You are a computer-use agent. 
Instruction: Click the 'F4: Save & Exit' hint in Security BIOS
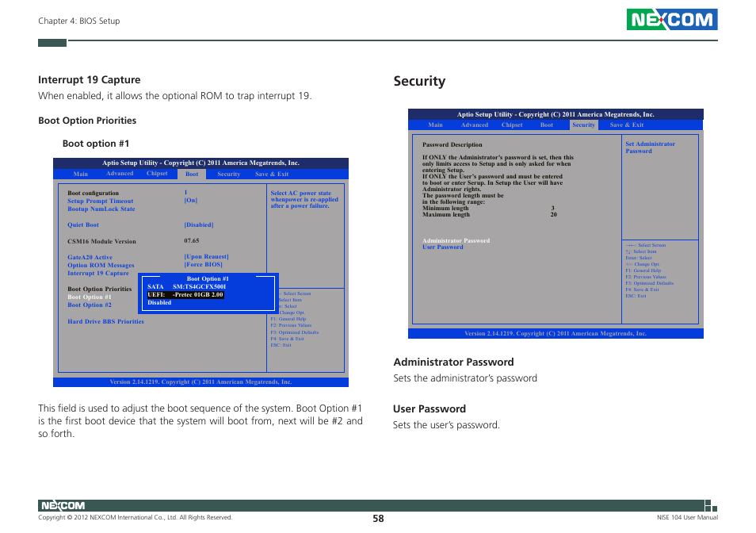point(642,290)
